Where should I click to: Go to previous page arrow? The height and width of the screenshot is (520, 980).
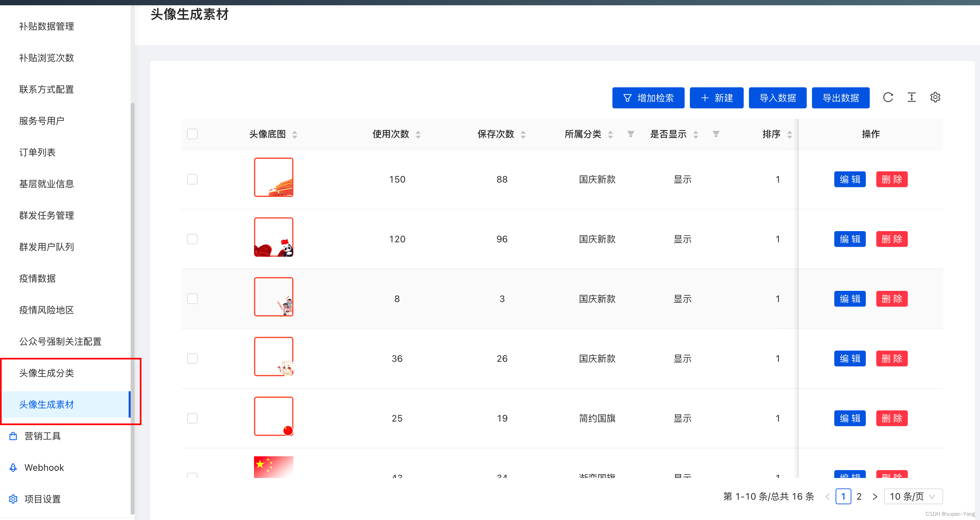point(827,496)
